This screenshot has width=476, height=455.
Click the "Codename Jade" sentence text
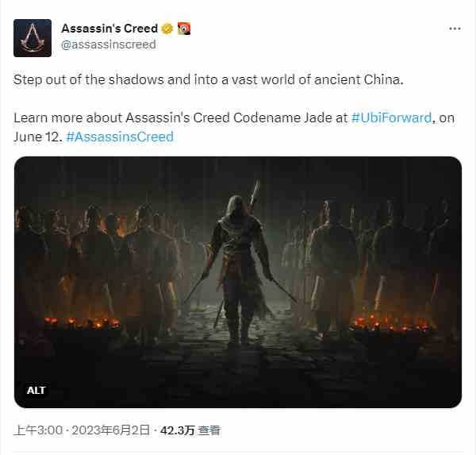(x=234, y=127)
